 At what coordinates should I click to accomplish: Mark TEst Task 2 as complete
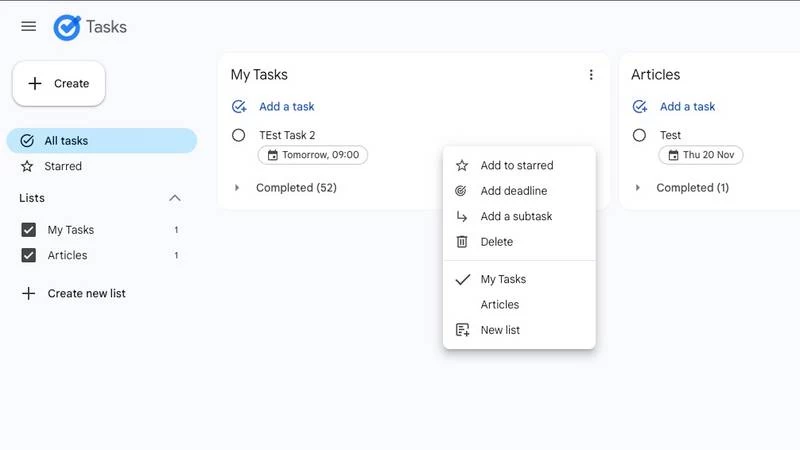click(x=239, y=135)
